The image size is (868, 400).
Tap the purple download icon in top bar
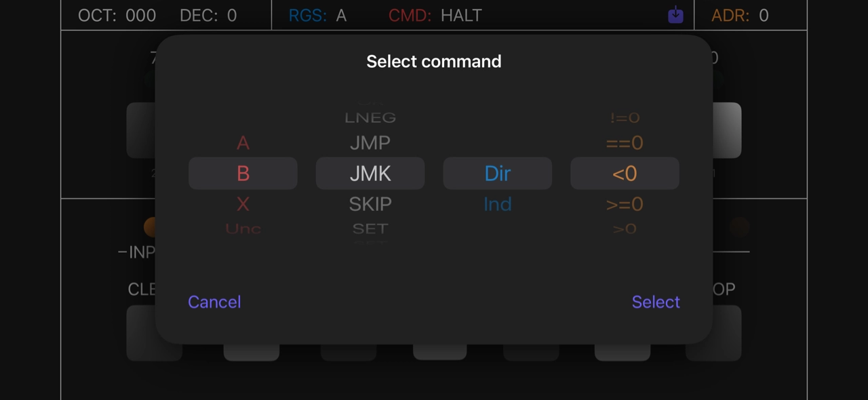(x=675, y=15)
